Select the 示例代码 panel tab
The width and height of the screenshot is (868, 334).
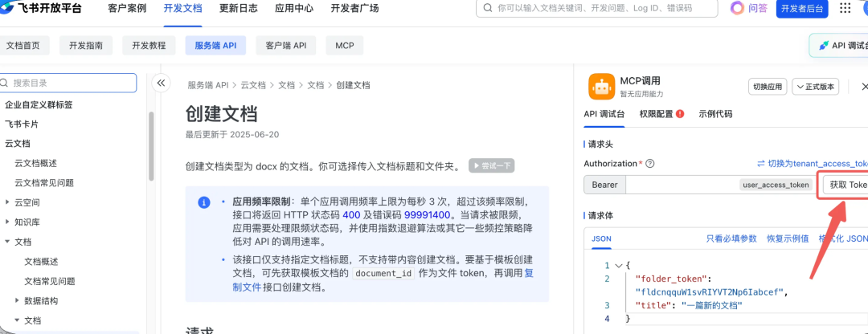point(715,114)
